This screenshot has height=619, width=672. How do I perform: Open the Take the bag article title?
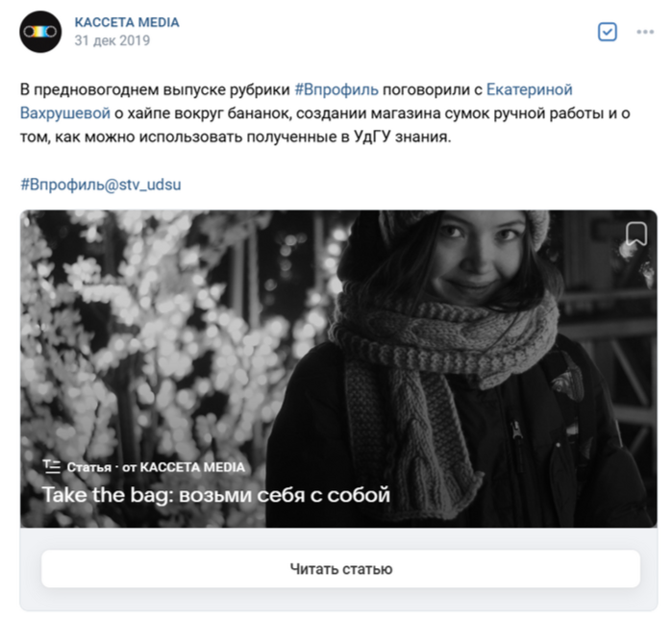[216, 495]
